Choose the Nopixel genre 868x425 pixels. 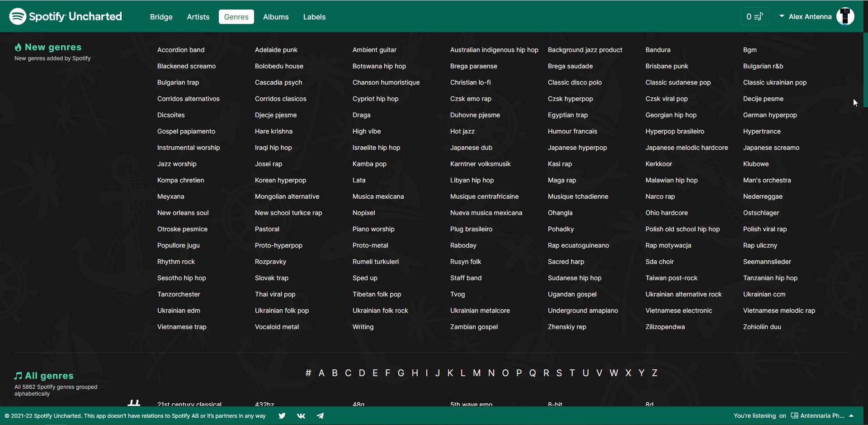pos(364,213)
